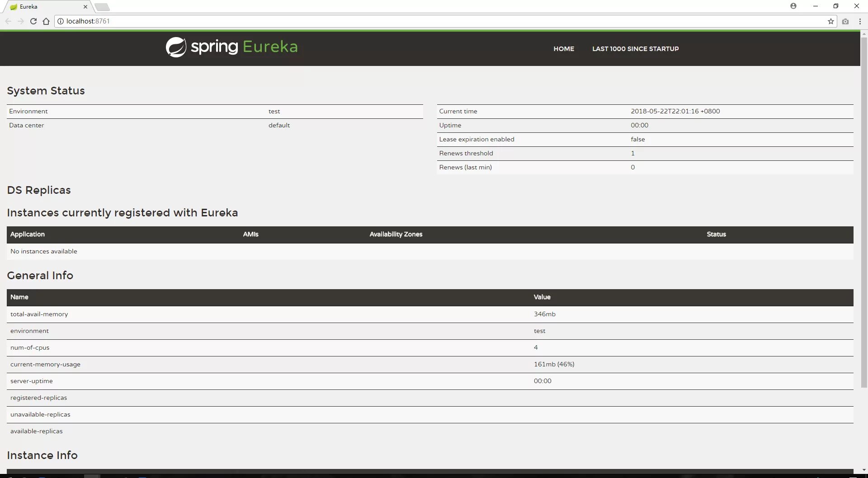Select the AMIs column header
The height and width of the screenshot is (478, 868).
251,234
